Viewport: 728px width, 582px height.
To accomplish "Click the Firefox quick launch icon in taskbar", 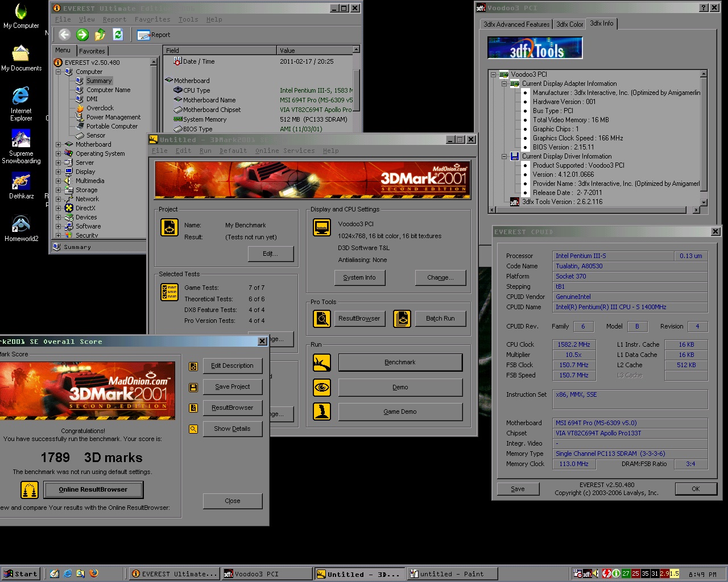I will click(94, 573).
